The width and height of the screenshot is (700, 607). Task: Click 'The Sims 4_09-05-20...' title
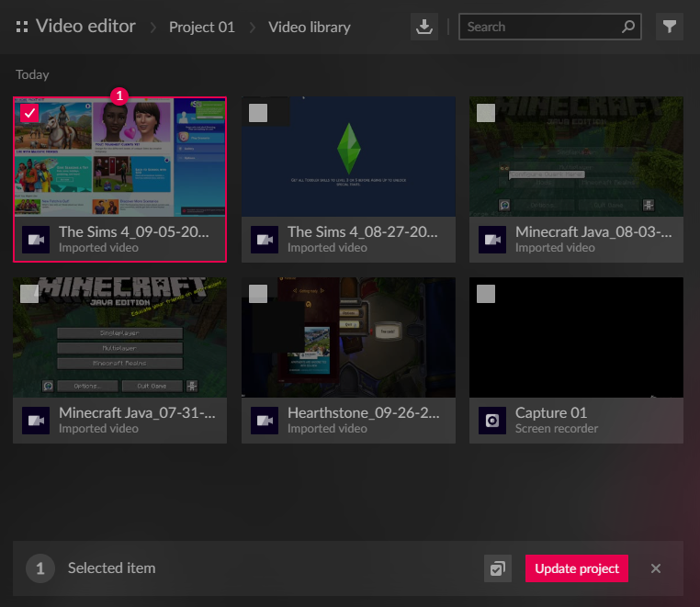(x=134, y=232)
